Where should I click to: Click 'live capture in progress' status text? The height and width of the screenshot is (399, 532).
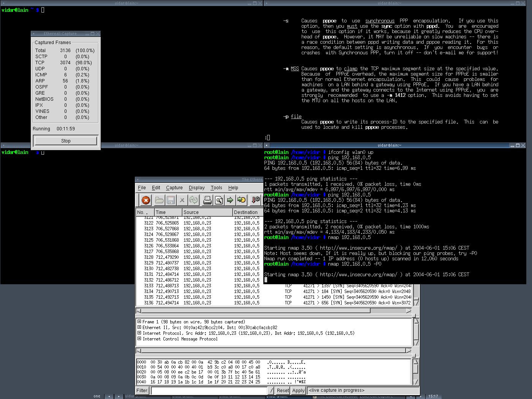click(337, 390)
